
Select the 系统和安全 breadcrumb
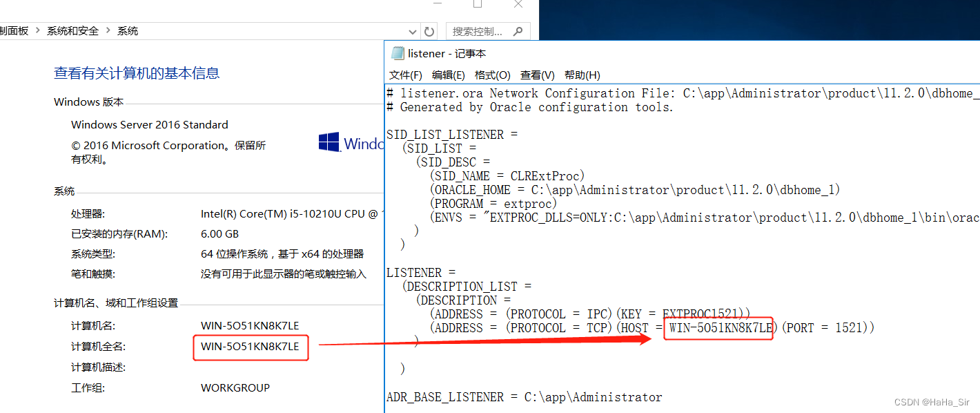[72, 31]
